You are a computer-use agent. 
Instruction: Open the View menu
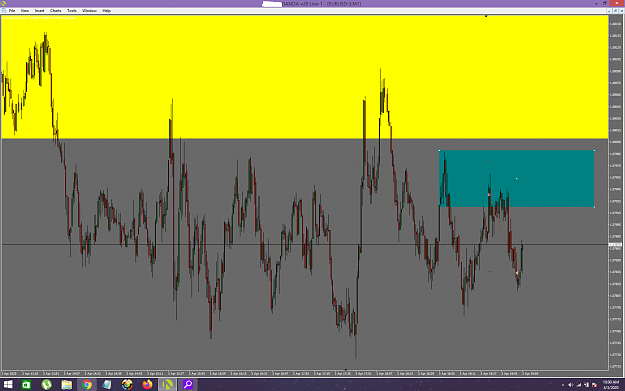(x=25, y=11)
